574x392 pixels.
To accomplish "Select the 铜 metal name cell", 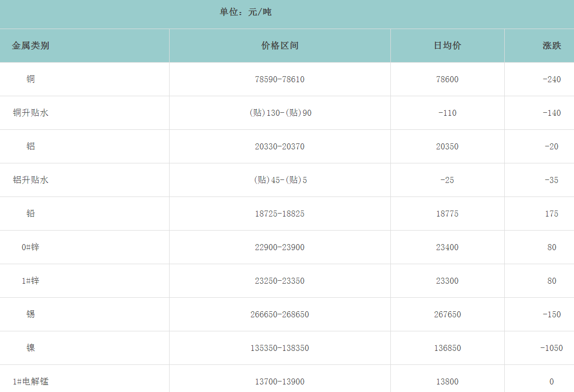I will click(x=31, y=79).
